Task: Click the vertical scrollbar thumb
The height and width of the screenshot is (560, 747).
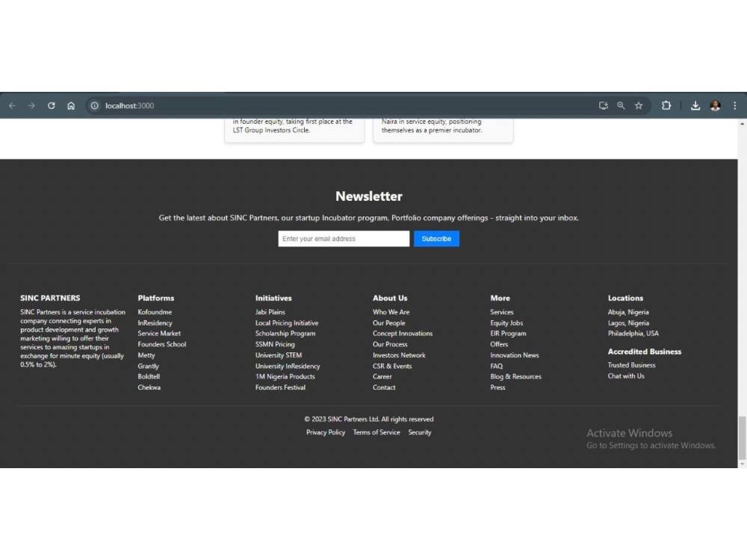Action: coord(743,437)
